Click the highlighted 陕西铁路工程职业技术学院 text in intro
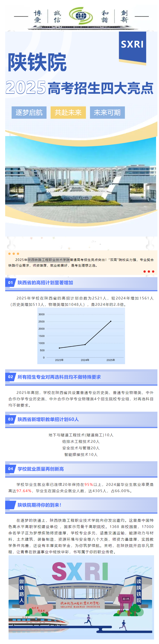Image resolution: width=159 pixels, height=644 pixels. point(49,260)
